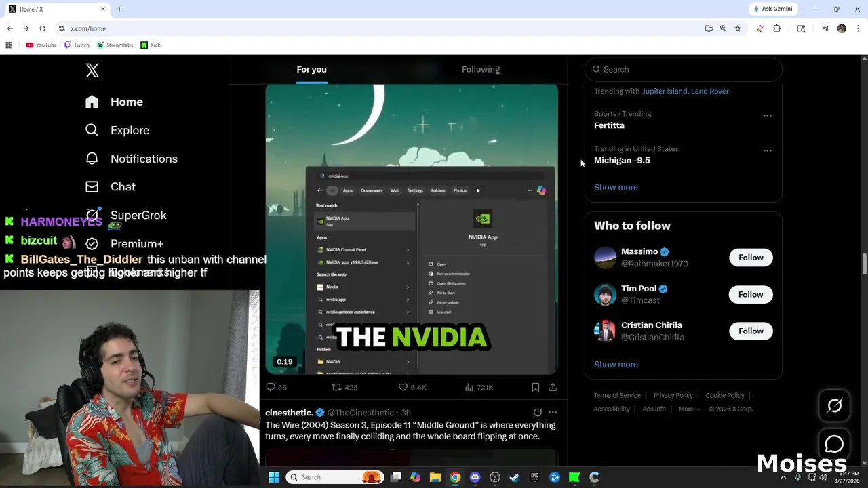Open Ads info footer link

coord(654,409)
